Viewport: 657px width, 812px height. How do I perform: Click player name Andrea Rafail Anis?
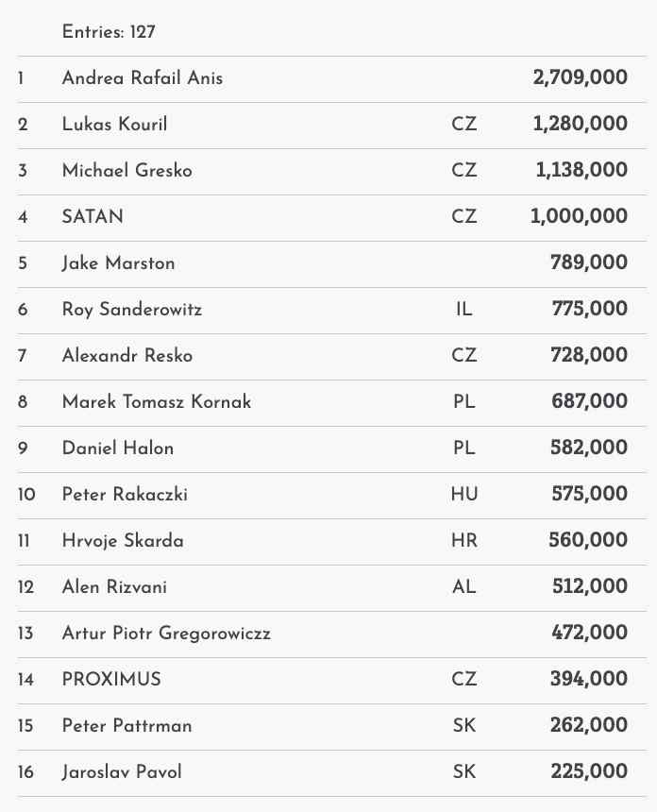[143, 78]
